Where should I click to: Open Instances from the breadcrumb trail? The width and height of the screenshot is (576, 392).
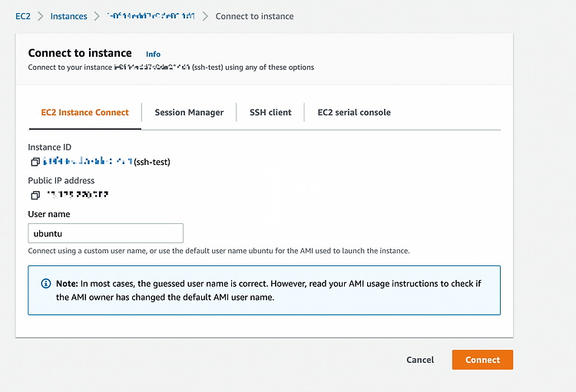click(x=68, y=16)
